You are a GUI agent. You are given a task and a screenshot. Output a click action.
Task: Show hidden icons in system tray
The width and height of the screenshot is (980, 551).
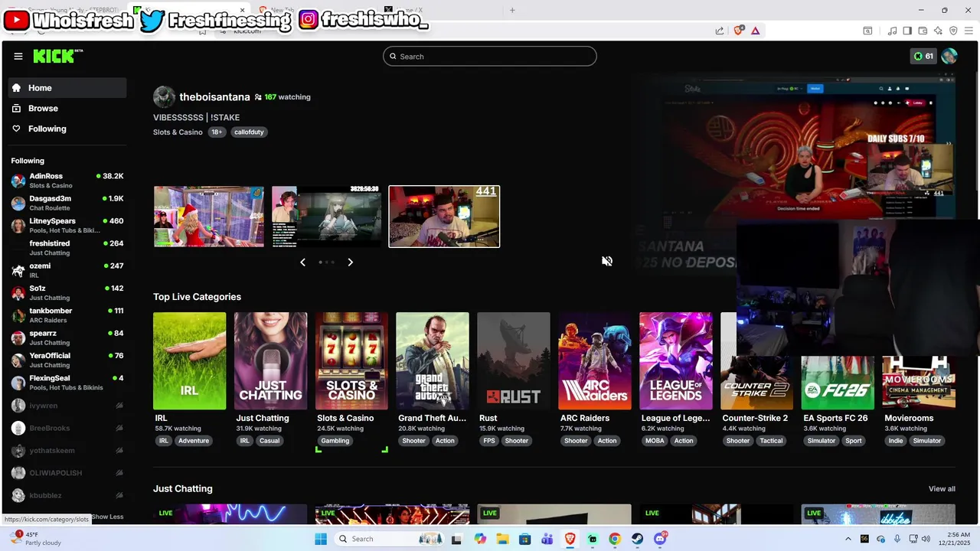[x=848, y=539]
